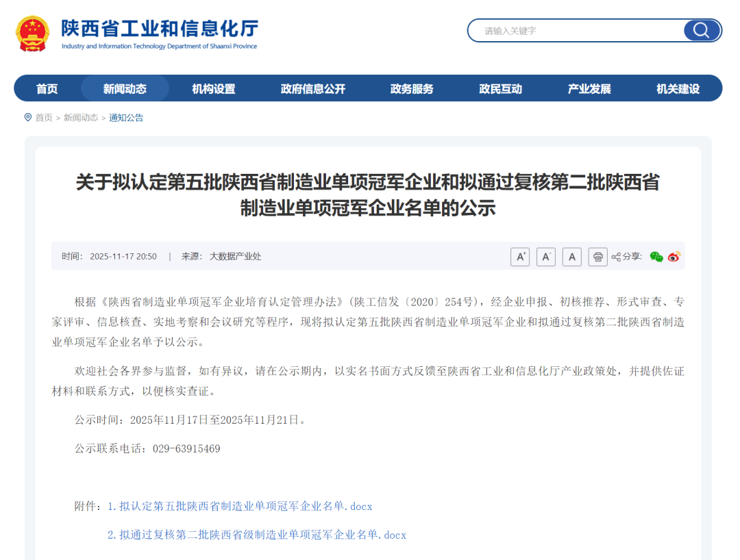Image resolution: width=740 pixels, height=560 pixels.
Task: Share the article via the Weibo icon
Action: [x=674, y=257]
